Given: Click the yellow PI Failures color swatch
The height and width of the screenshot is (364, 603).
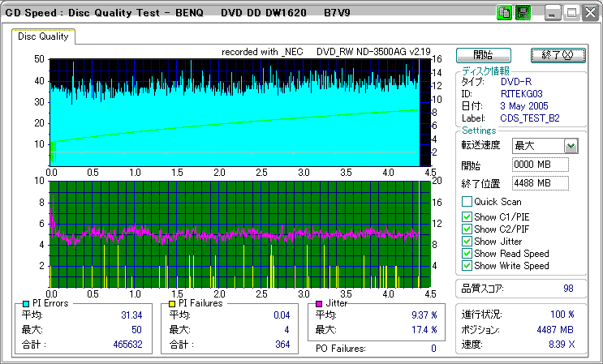Looking at the screenshot, I should (x=173, y=303).
